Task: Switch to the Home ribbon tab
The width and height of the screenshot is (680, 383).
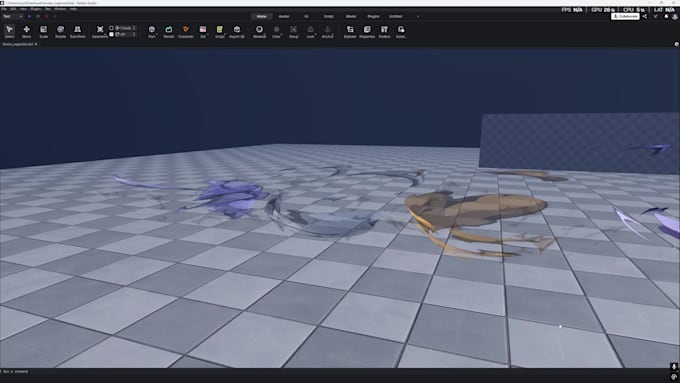Action: pyautogui.click(x=262, y=16)
